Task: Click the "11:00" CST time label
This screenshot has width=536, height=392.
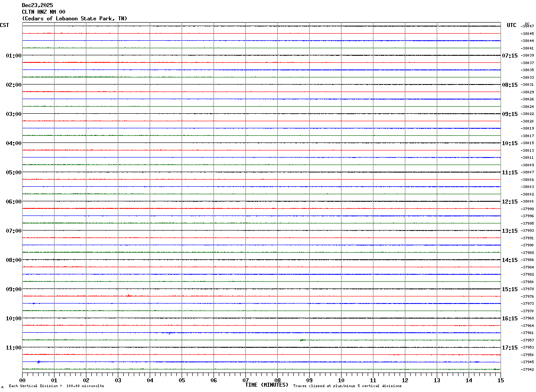Action: [x=14, y=348]
